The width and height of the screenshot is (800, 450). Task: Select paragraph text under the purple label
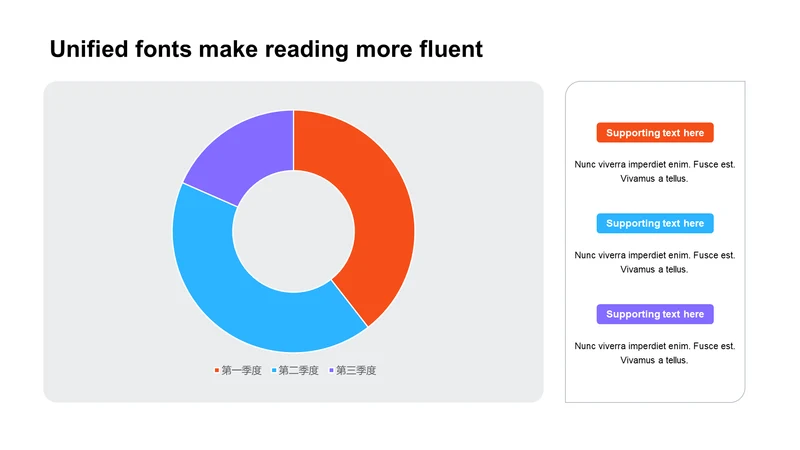[655, 353]
